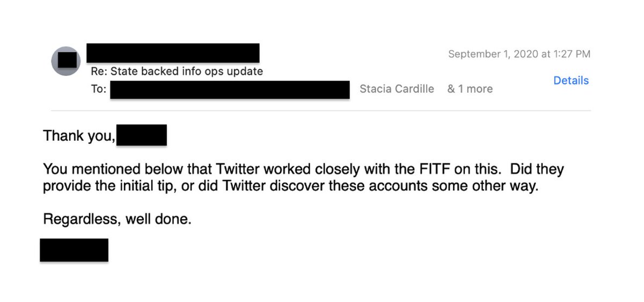Click the "To:" field label
Viewport: 644px width, 302px height.
click(x=99, y=89)
